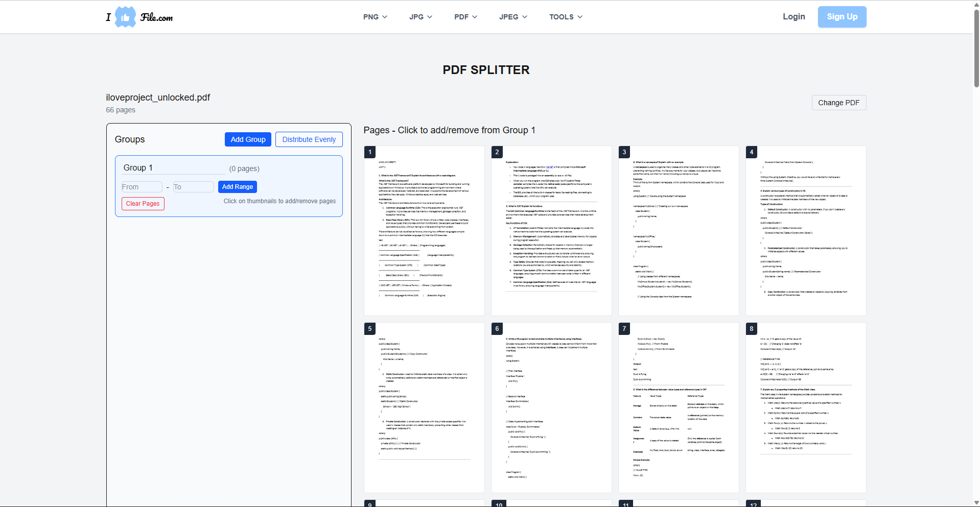Click the Change PDF button
This screenshot has height=507, width=980.
point(838,103)
